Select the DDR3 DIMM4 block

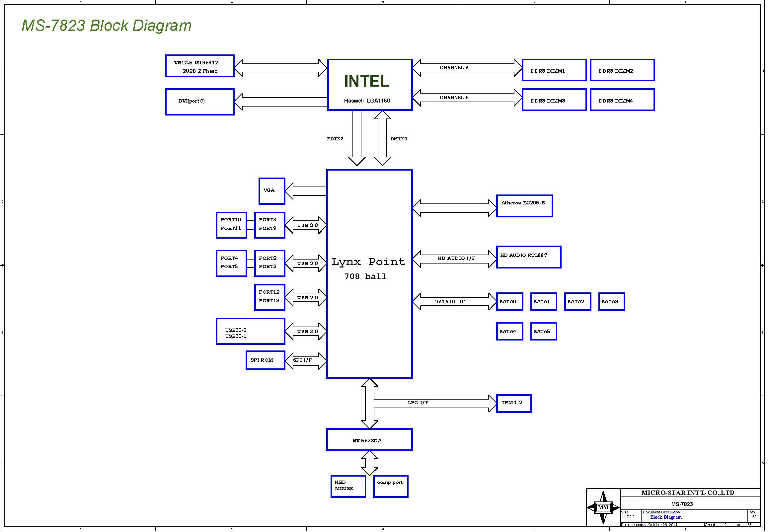(x=622, y=100)
